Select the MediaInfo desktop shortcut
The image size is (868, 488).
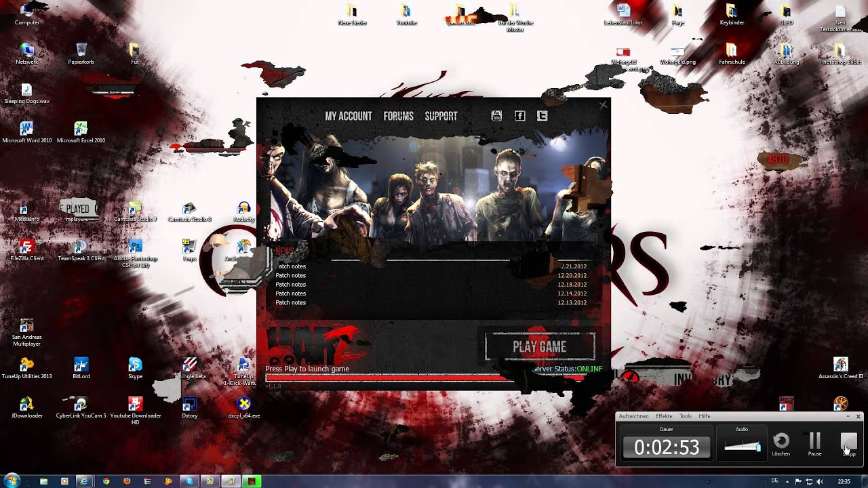[x=26, y=211]
